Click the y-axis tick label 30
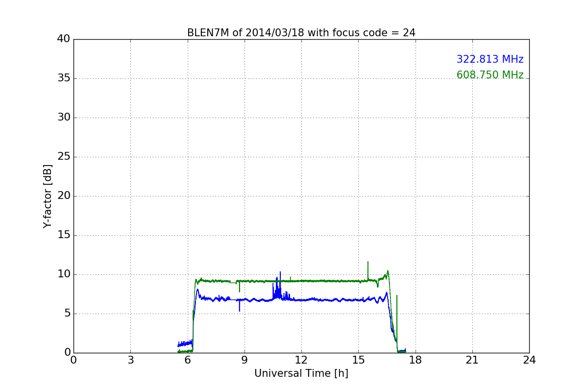The height and width of the screenshot is (392, 588). (x=64, y=118)
